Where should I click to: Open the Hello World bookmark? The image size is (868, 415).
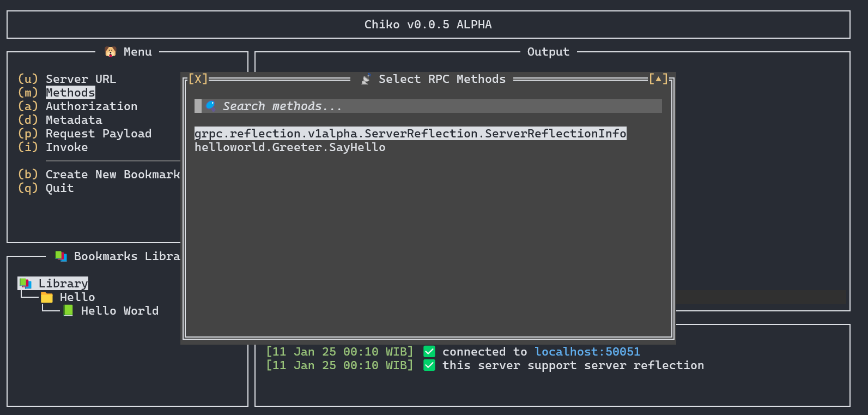point(120,311)
